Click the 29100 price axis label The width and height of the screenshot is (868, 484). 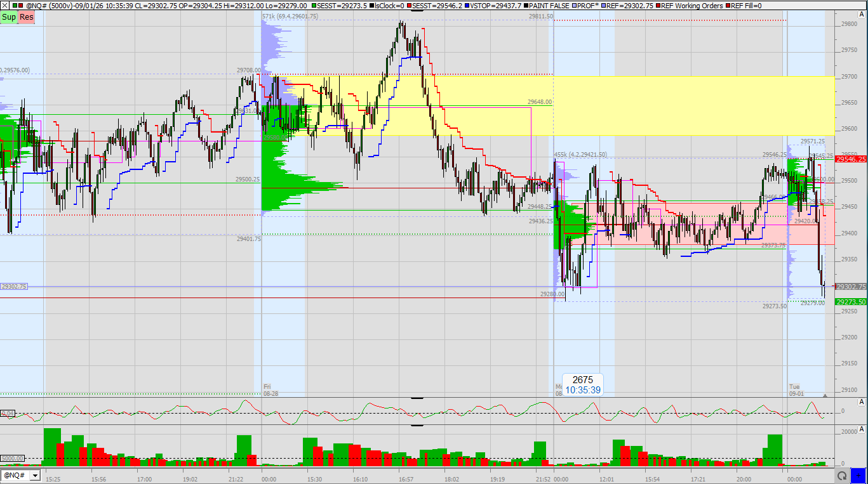[848, 389]
